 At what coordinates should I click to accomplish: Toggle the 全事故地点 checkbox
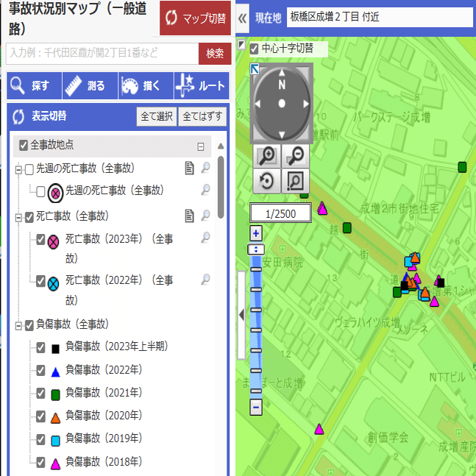[x=24, y=145]
